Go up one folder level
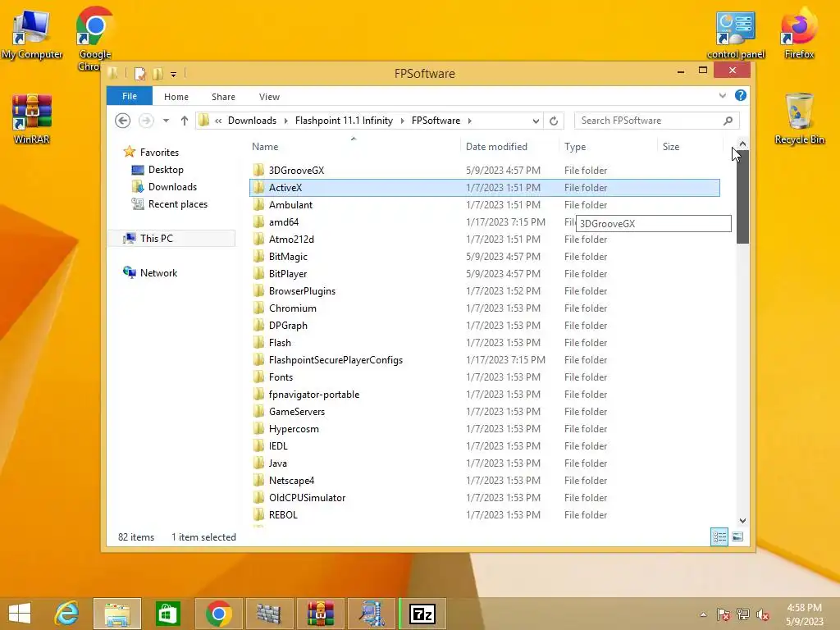840x630 pixels. [185, 121]
